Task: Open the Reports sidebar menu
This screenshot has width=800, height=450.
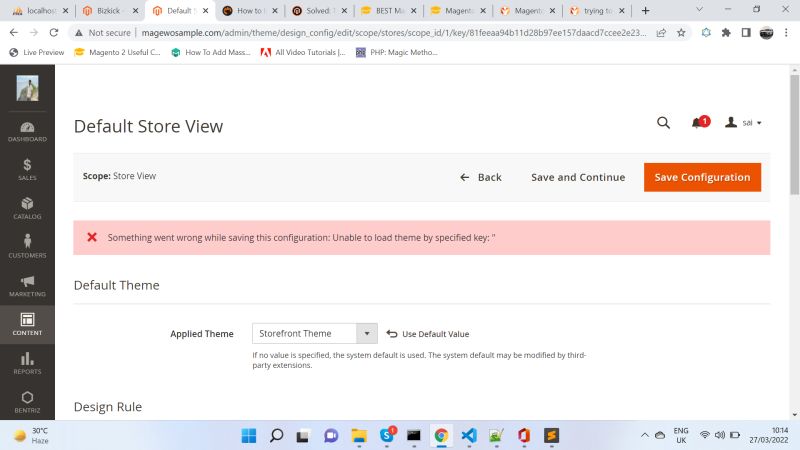Action: point(27,364)
